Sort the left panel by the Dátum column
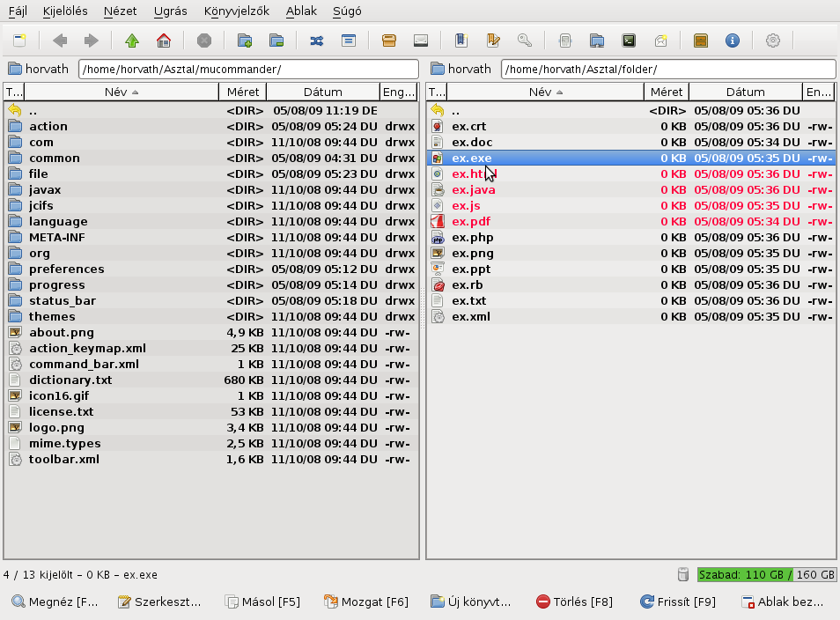Image resolution: width=840 pixels, height=620 pixels. tap(322, 92)
